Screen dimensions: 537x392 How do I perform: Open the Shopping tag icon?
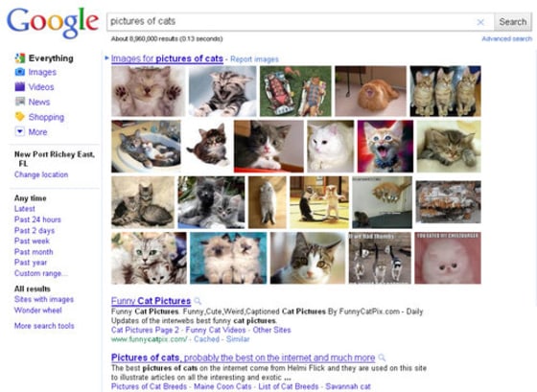point(20,117)
